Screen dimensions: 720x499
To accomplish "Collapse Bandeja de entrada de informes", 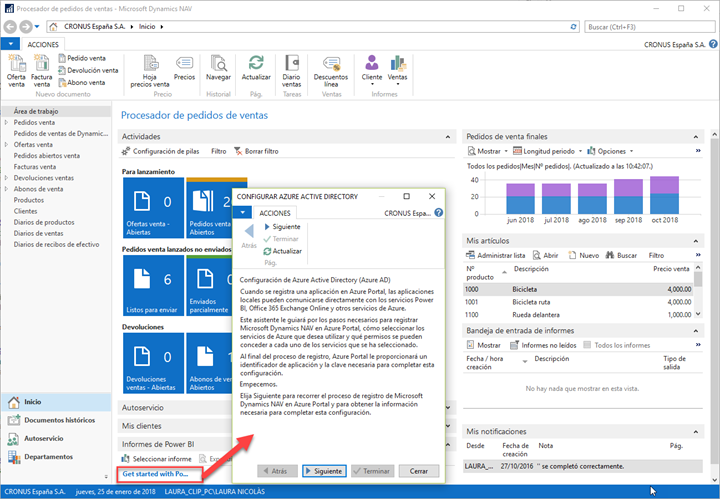I will [x=696, y=331].
